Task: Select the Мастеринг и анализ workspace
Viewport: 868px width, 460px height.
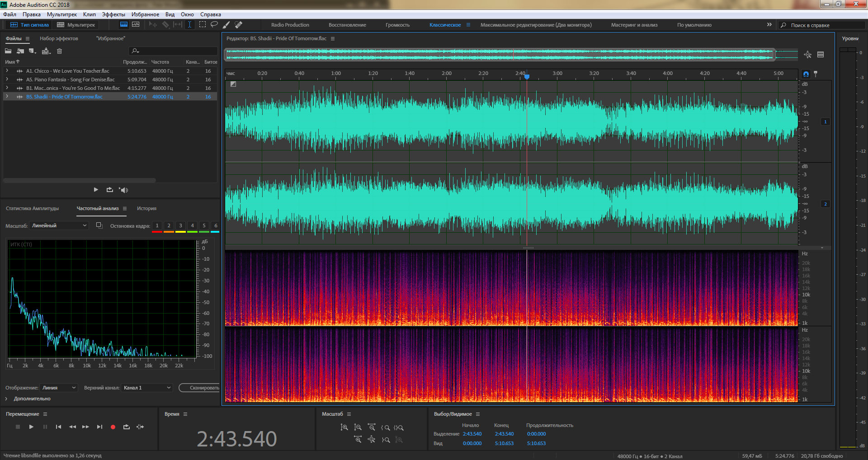Action: coord(634,25)
